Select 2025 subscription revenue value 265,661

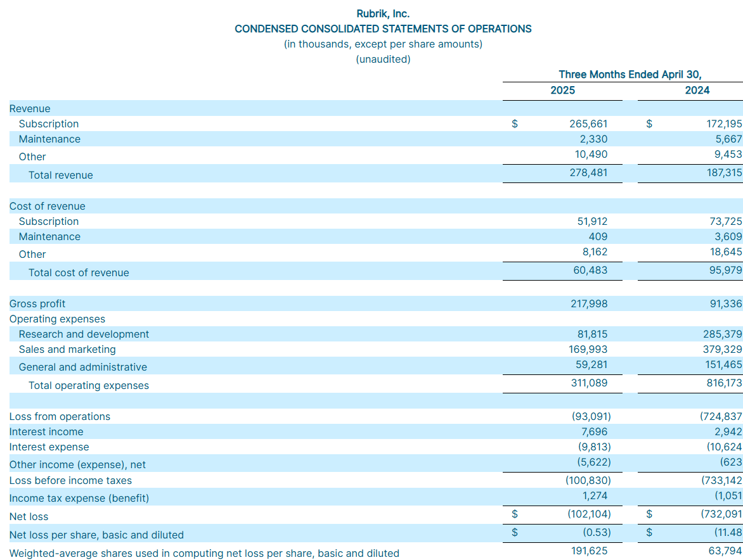pos(588,124)
